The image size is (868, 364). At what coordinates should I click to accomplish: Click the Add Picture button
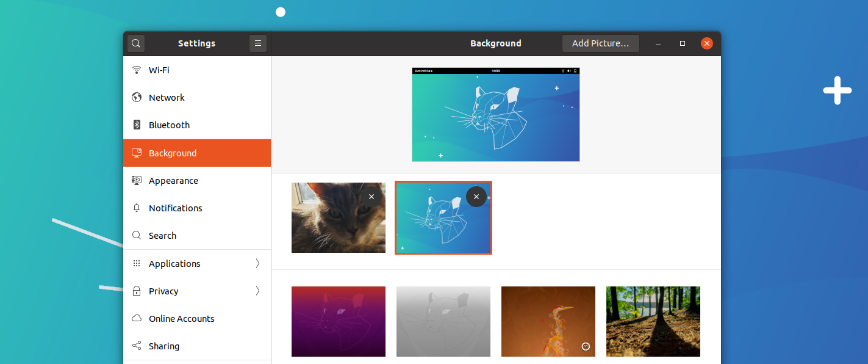tap(600, 43)
